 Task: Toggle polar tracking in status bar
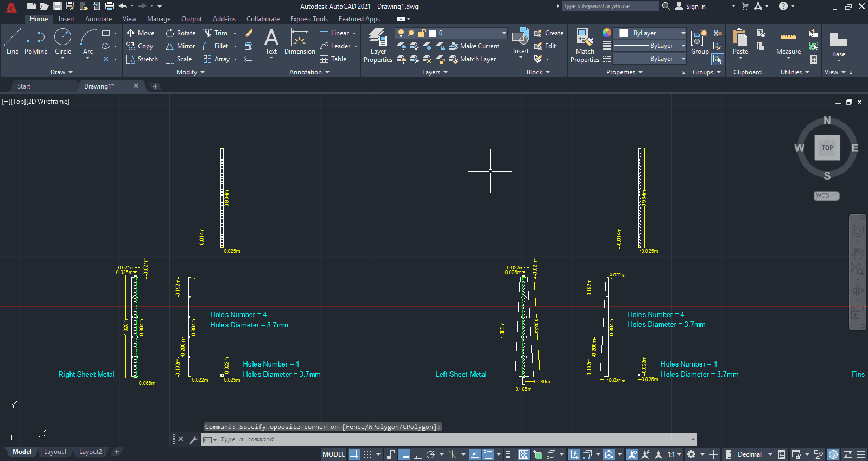[x=431, y=454]
